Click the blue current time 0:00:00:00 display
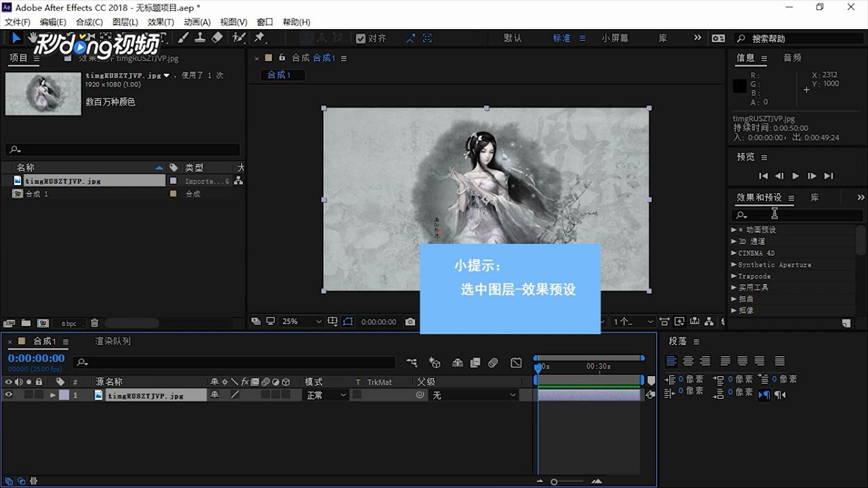The height and width of the screenshot is (488, 868). (37, 358)
